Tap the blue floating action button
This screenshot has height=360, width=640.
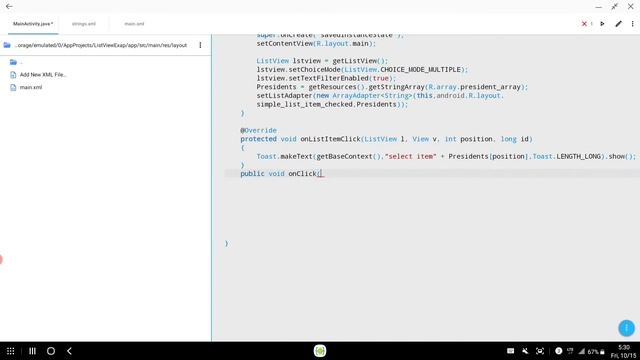pos(626,328)
